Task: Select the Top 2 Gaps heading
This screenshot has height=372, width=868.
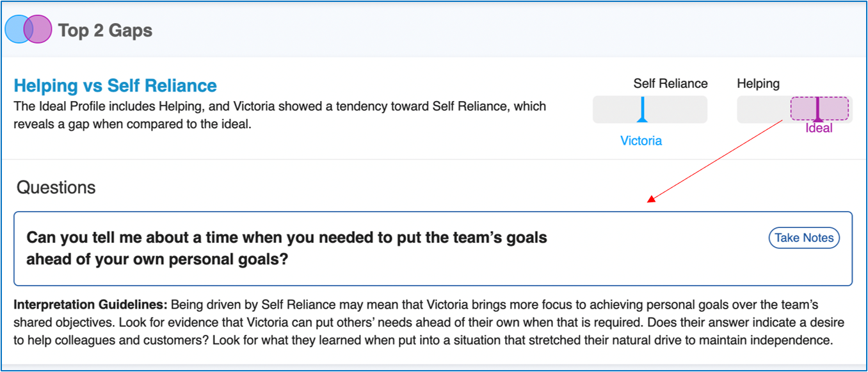Action: tap(105, 30)
